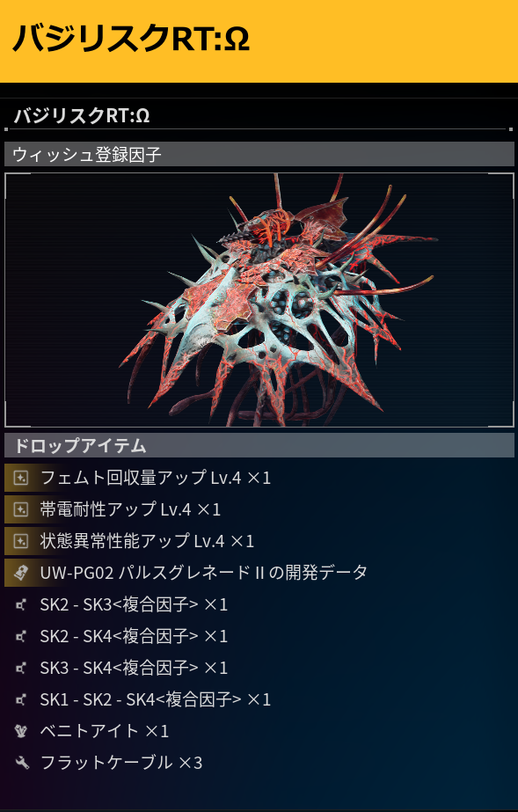Screen dimensions: 518x812
Task: Click the factor icon beside SK1 - SK2 - SK4
Action: pyautogui.click(x=21, y=700)
